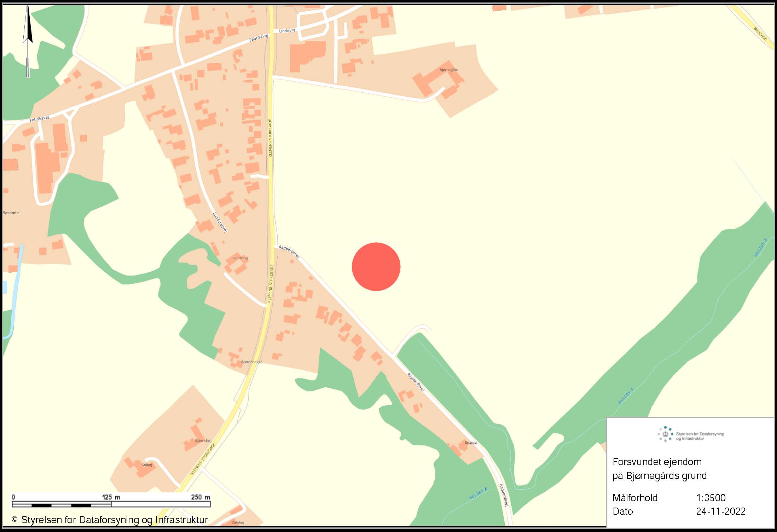Image resolution: width=777 pixels, height=532 pixels.
Task: Click the north arrow symbol
Action: [28, 41]
